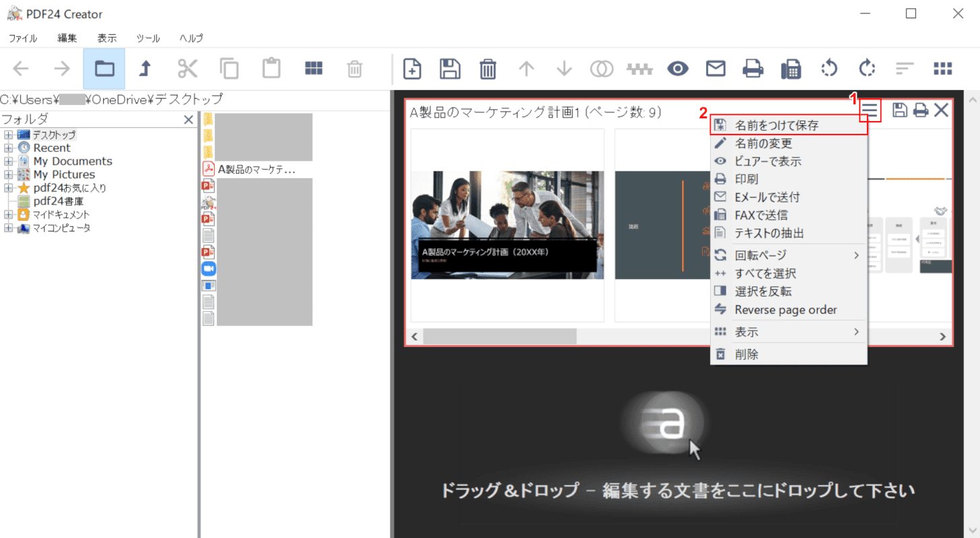The image size is (980, 538).
Task: Close the フォルダ panel
Action: click(189, 120)
